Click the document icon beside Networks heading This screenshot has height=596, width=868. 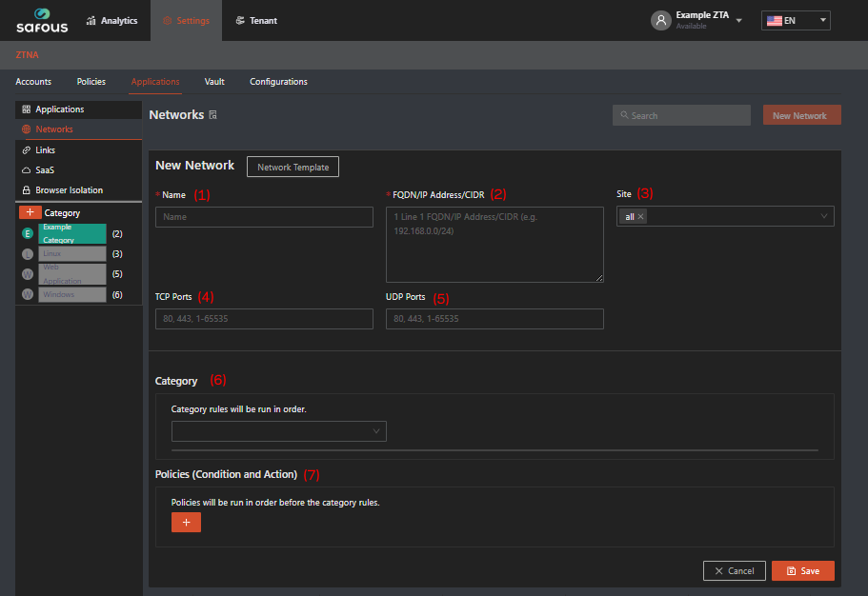(212, 115)
